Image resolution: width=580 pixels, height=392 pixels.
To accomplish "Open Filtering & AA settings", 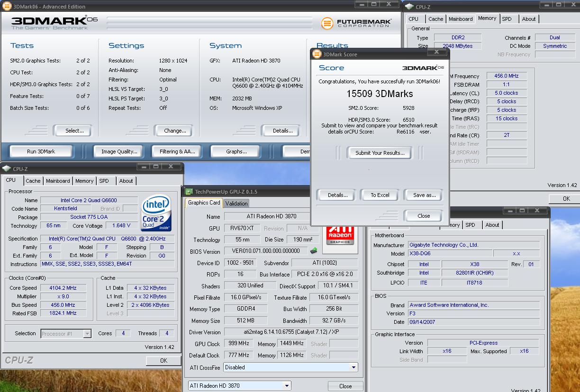I will [x=177, y=151].
